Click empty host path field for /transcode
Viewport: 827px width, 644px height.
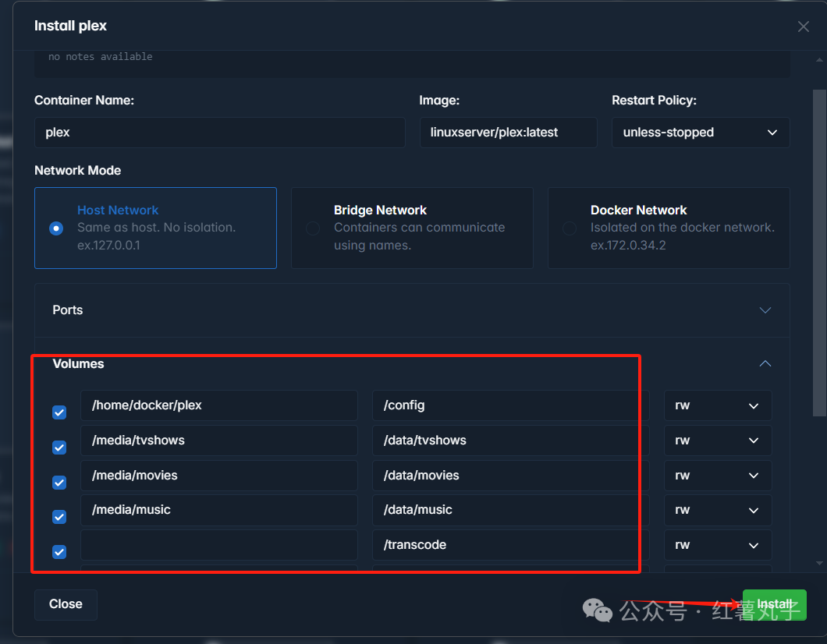pos(219,545)
